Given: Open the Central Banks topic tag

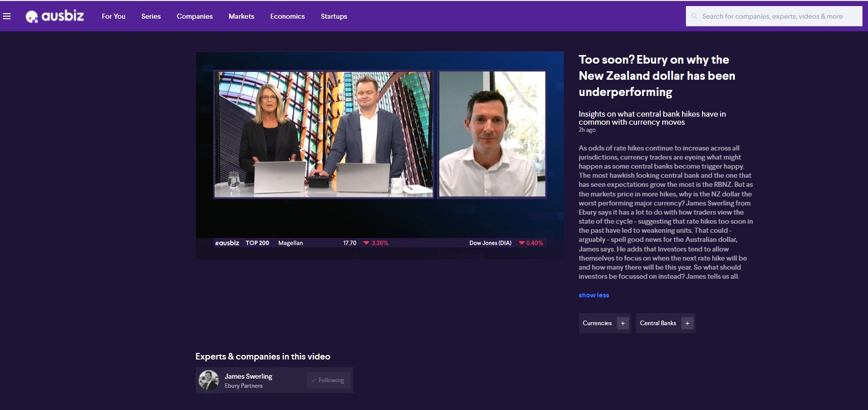Looking at the screenshot, I should 658,323.
